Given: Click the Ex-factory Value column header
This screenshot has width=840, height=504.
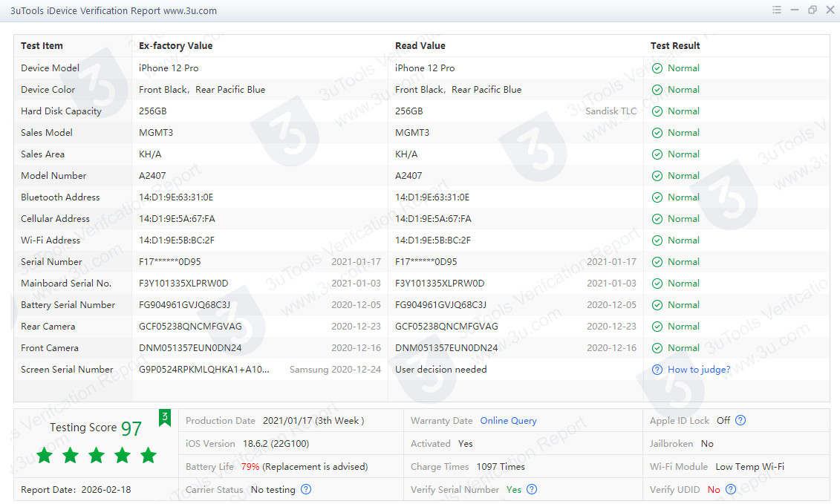Looking at the screenshot, I should tap(175, 46).
